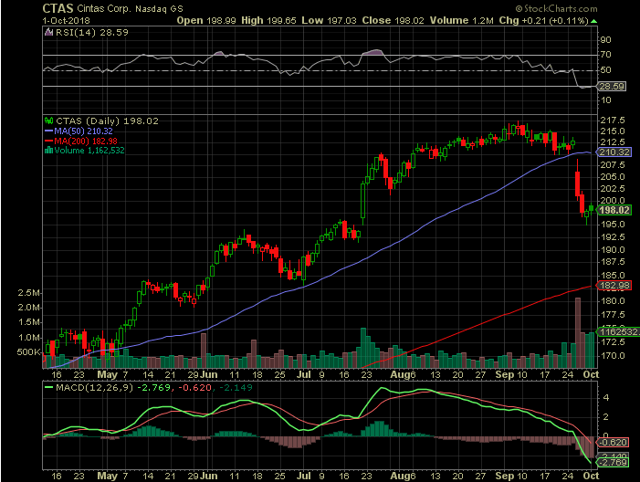This screenshot has height=482, width=640.
Task: Click Sep on the price chart date axis
Action: (504, 375)
